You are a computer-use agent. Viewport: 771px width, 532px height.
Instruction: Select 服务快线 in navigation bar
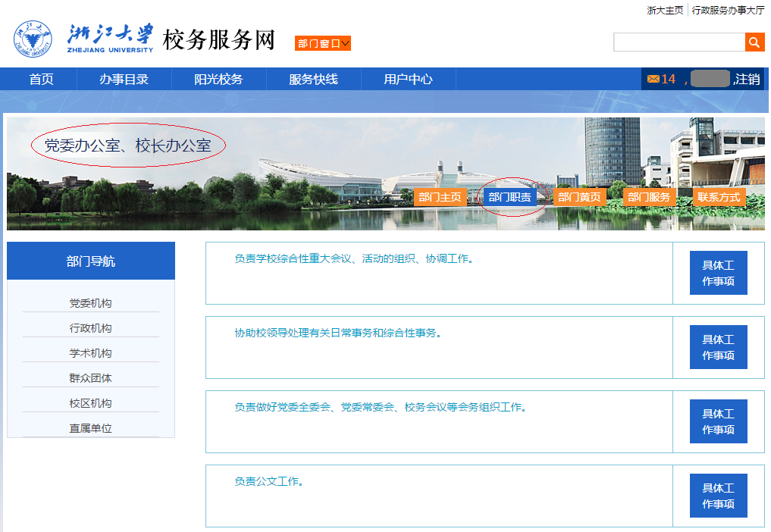pos(313,79)
